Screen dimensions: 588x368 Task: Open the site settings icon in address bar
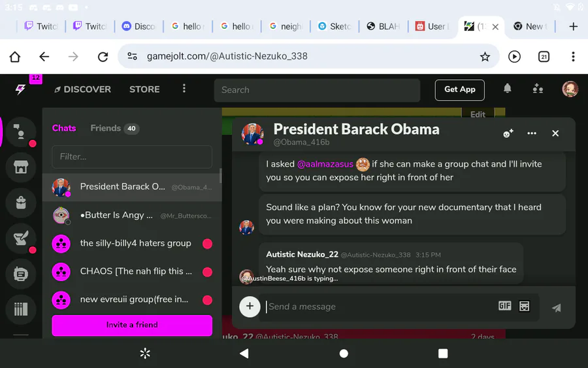pyautogui.click(x=132, y=56)
